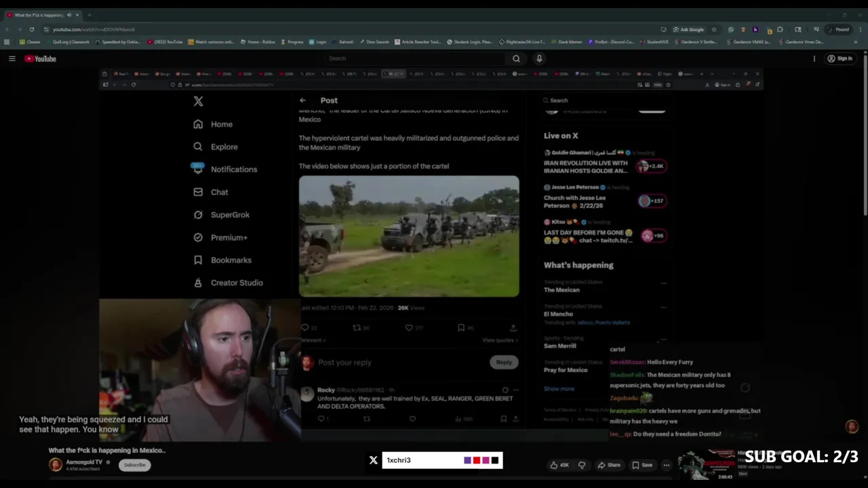
Task: Click SuperGrok in the video's X sidebar
Action: (222, 215)
